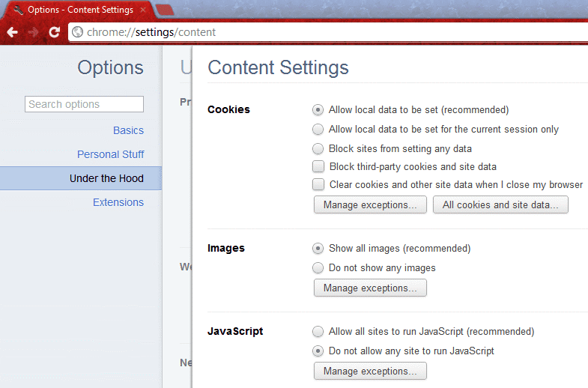588x388 pixels.
Task: Click Manage exceptions under JavaScript
Action: click(x=370, y=371)
